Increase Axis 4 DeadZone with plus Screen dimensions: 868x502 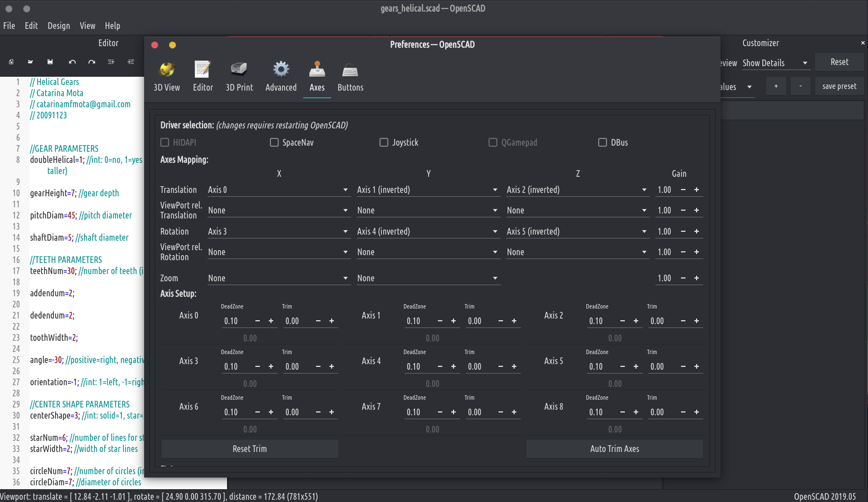[x=453, y=367]
